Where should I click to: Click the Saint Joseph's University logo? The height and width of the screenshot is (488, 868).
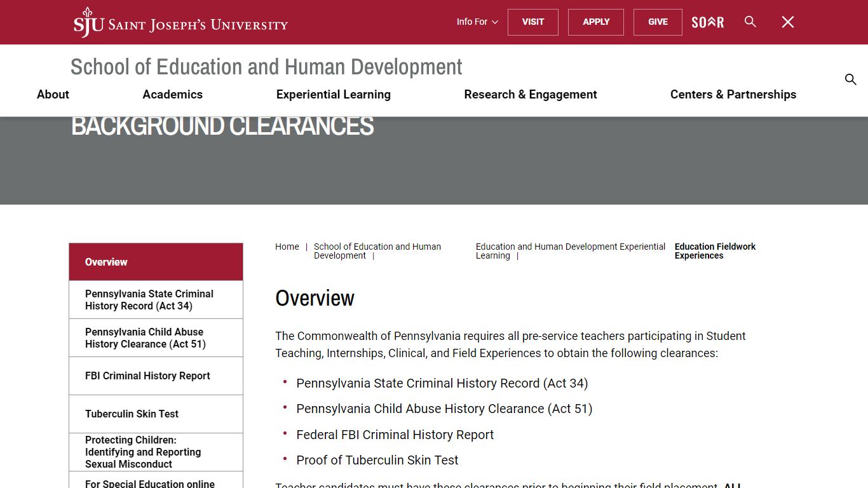[180, 22]
